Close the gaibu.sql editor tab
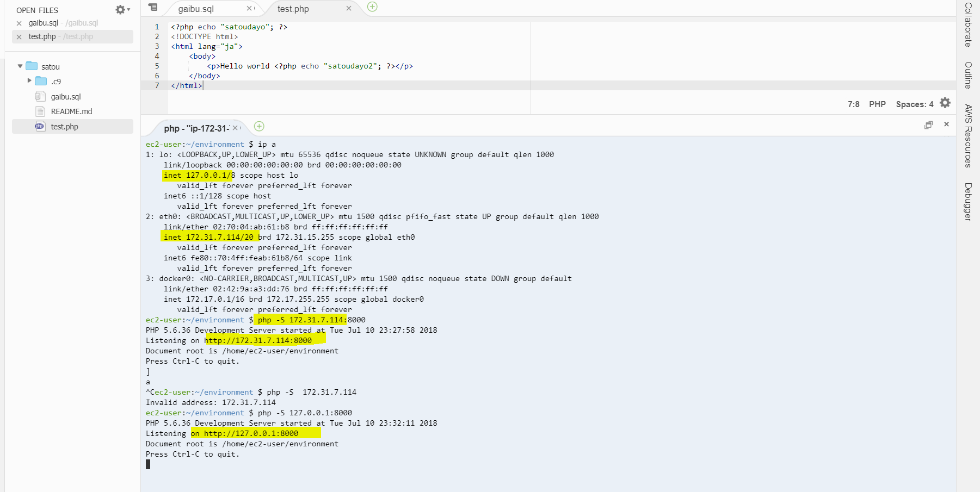Screen dimensions: 980x492 click(249, 8)
